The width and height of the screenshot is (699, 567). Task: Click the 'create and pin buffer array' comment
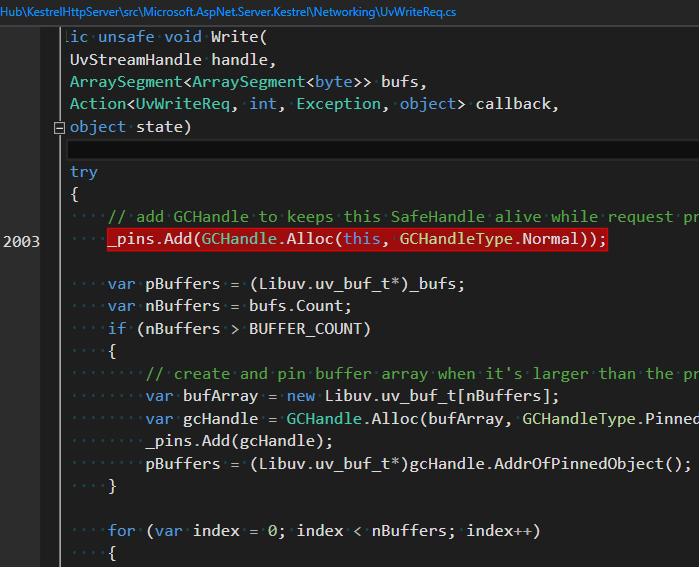(x=422, y=374)
